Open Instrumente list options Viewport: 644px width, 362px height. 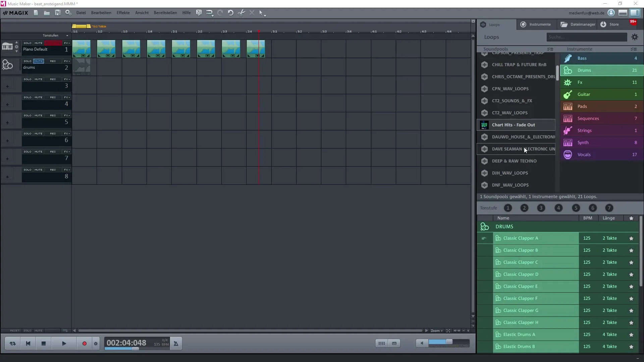coord(633,49)
